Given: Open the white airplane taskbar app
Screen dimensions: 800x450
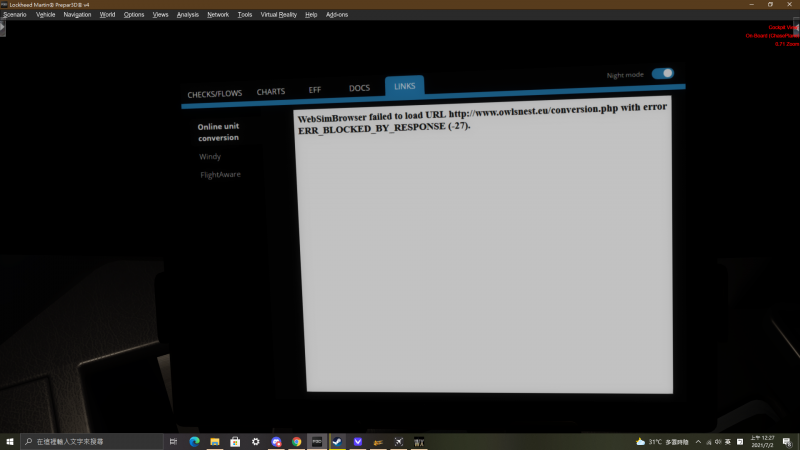Looking at the screenshot, I should 398,441.
